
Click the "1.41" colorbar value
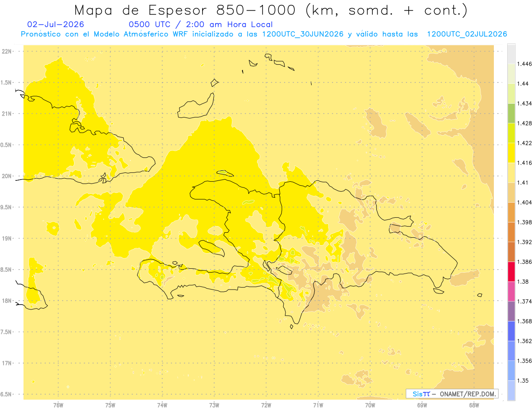tap(523, 183)
